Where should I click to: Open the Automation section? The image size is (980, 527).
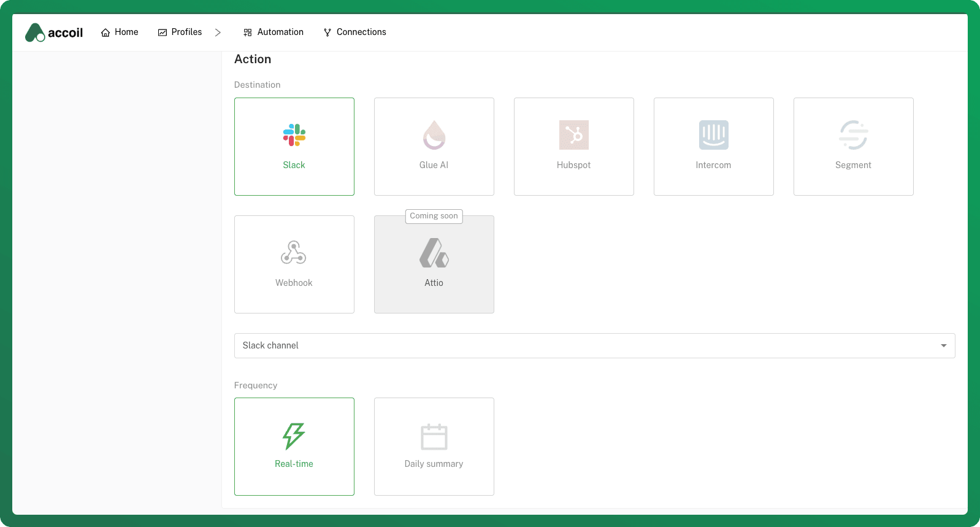[x=274, y=33]
